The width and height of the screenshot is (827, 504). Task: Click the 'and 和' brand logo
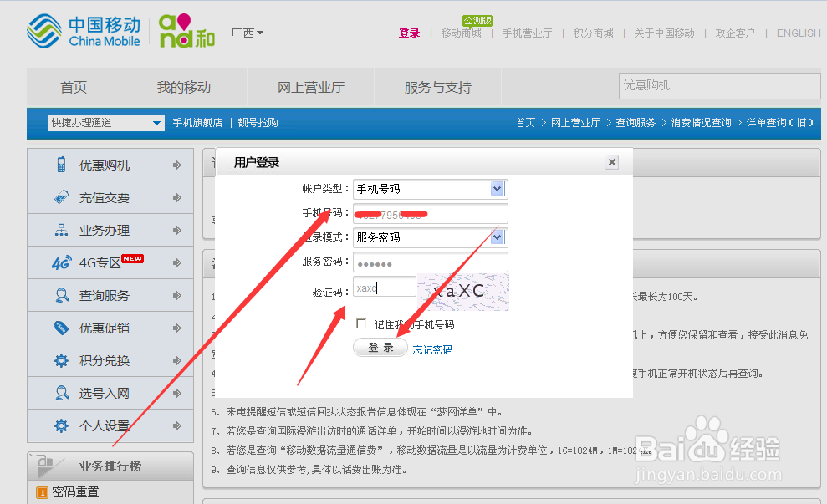(186, 31)
